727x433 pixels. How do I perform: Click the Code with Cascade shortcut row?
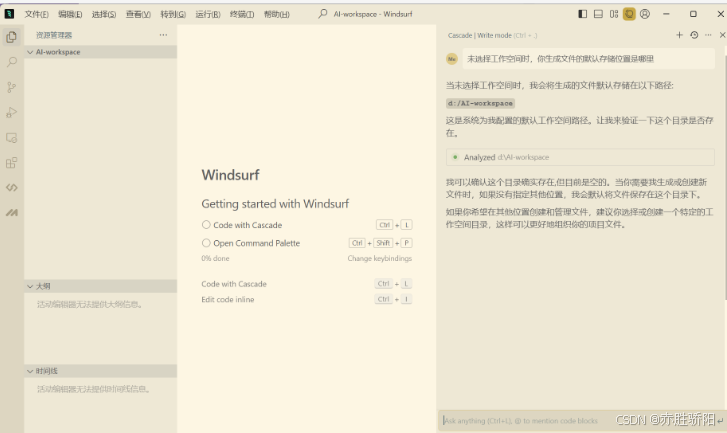[306, 284]
